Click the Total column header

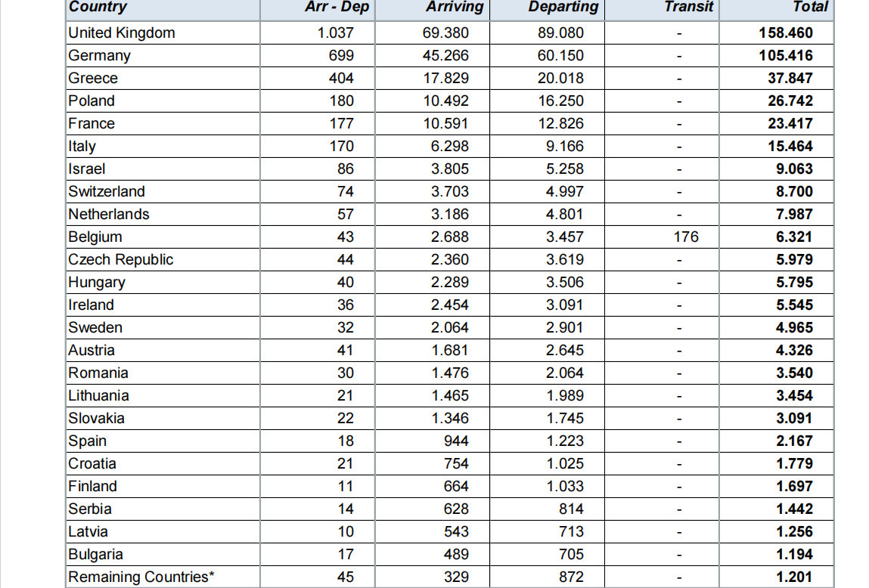click(x=810, y=8)
